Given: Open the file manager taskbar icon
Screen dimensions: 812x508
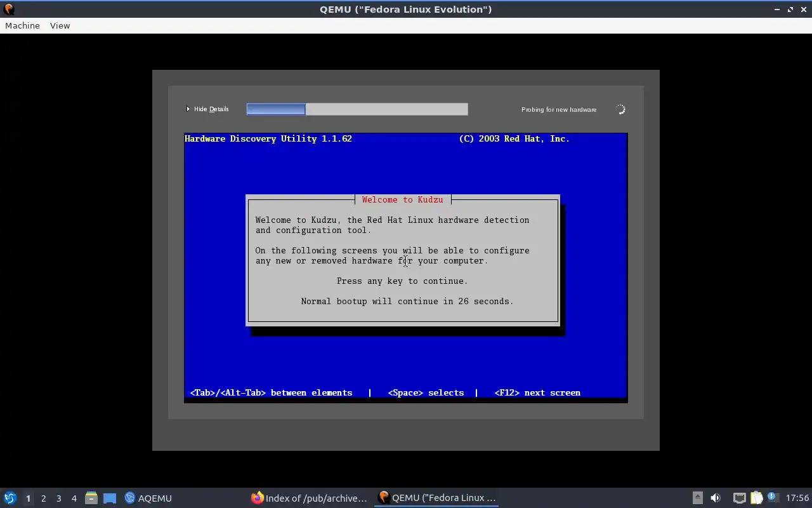Looking at the screenshot, I should pos(91,498).
